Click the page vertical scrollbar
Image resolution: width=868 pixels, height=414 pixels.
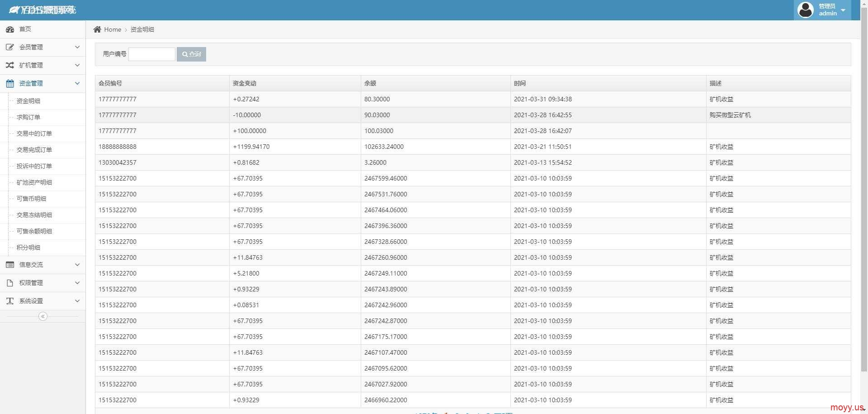[864, 190]
